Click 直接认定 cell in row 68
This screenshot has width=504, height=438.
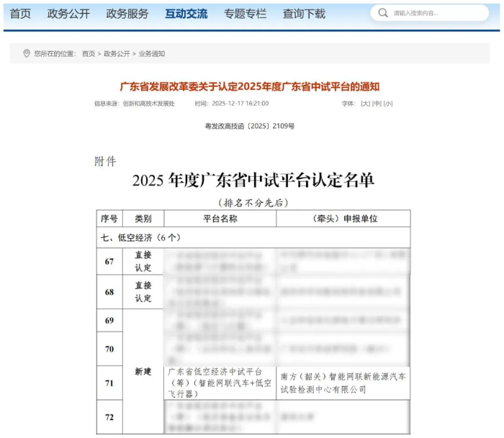point(143,292)
